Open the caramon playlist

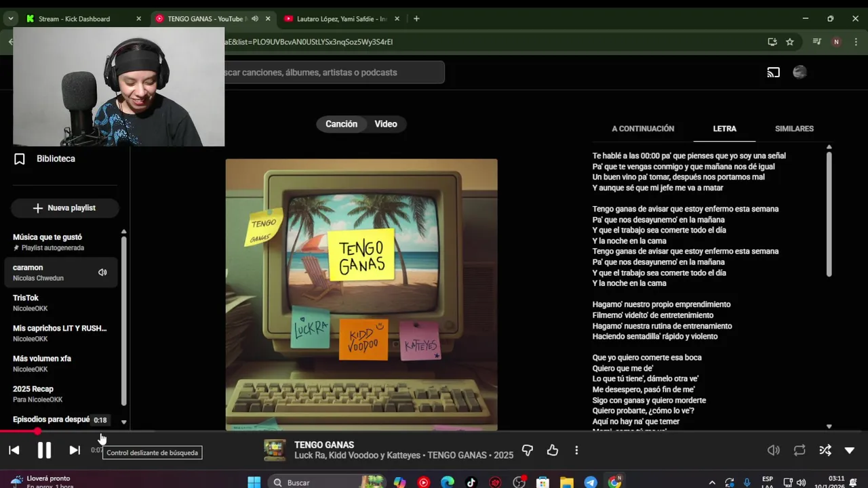pos(61,272)
